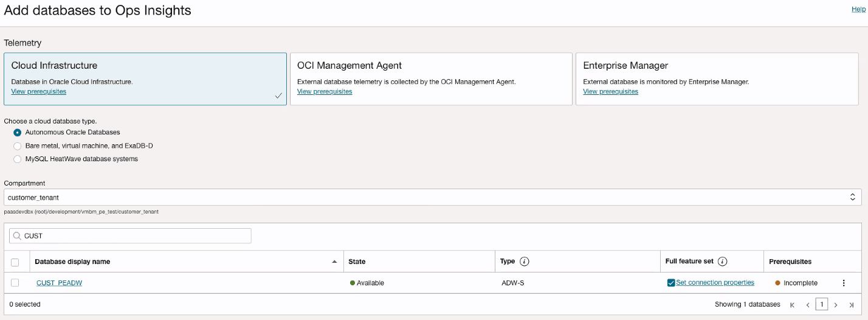This screenshot has width=868, height=320.
Task: Choose Bare metal, virtual machine, and ExaDB-D
Action: 18,146
